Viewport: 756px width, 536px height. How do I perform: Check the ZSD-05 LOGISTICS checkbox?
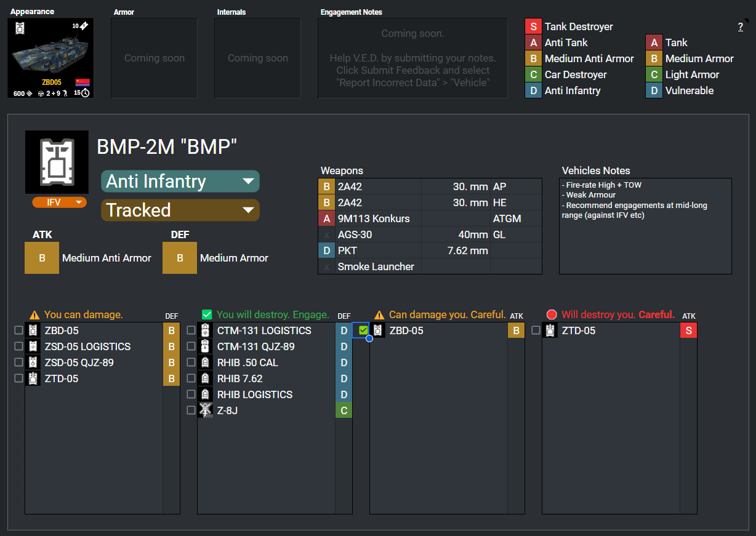(18, 346)
